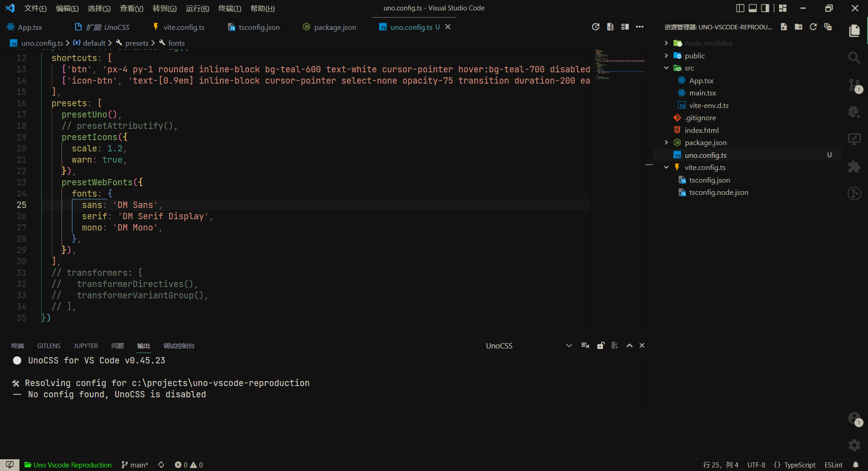Viewport: 868px width, 471px height.
Task: Open file history timeline icon in editor toolbar
Action: point(595,27)
